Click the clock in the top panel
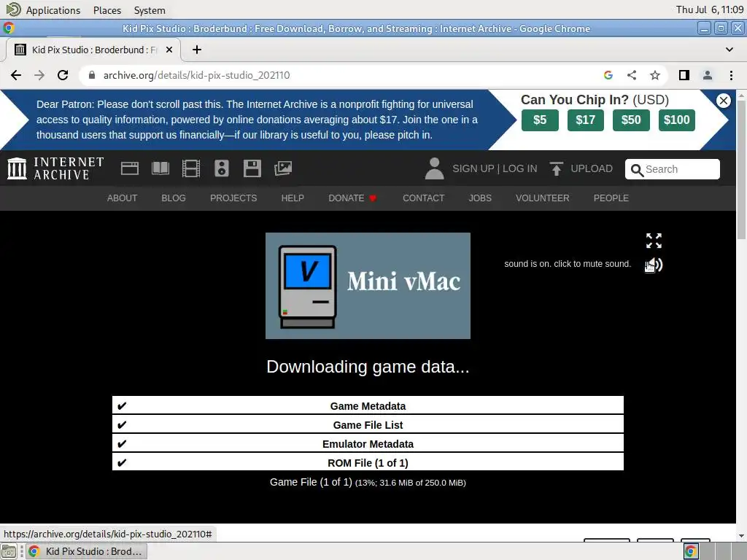The height and width of the screenshot is (560, 747). [x=709, y=9]
